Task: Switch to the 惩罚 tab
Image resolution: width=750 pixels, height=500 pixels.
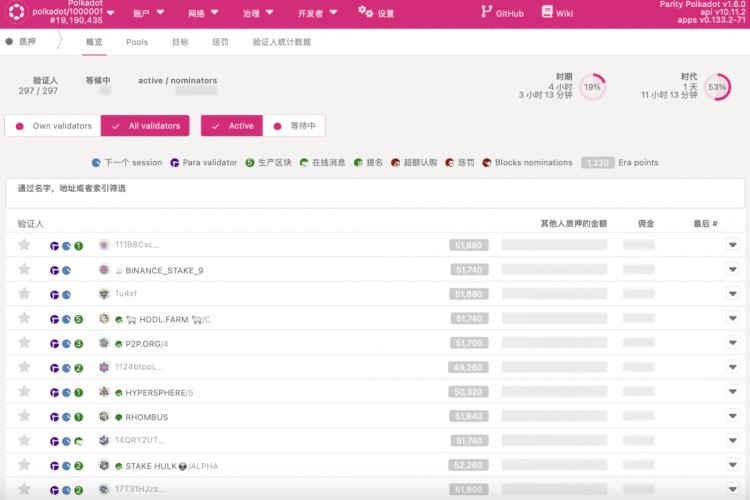Action: pyautogui.click(x=221, y=42)
